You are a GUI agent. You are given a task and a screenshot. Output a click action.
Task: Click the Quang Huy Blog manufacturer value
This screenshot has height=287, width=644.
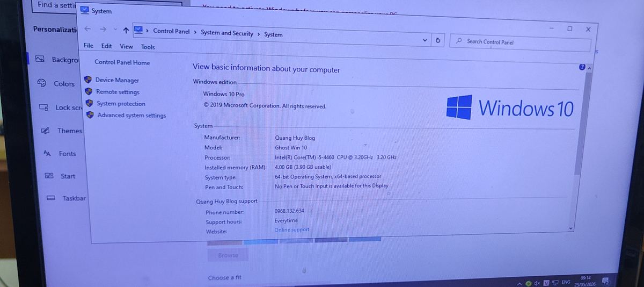295,138
